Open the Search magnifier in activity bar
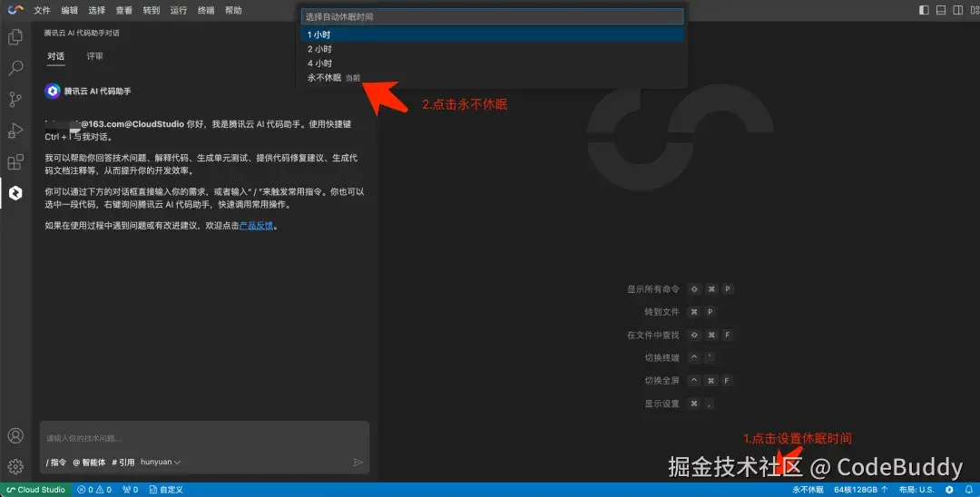Viewport: 980px width, 497px height. tap(15, 67)
